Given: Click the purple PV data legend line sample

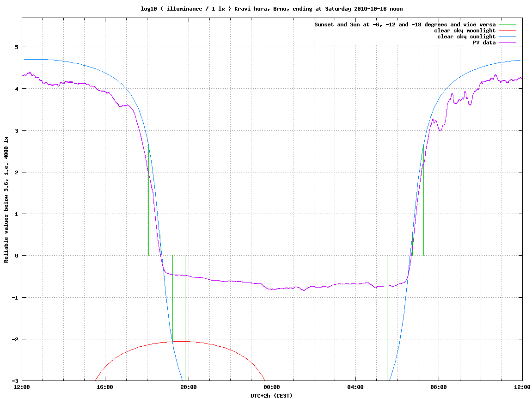Looking at the screenshot, I should [508, 43].
